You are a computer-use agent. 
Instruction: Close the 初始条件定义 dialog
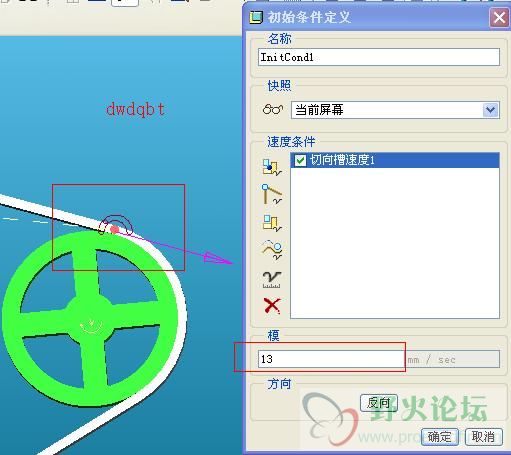coord(499,17)
